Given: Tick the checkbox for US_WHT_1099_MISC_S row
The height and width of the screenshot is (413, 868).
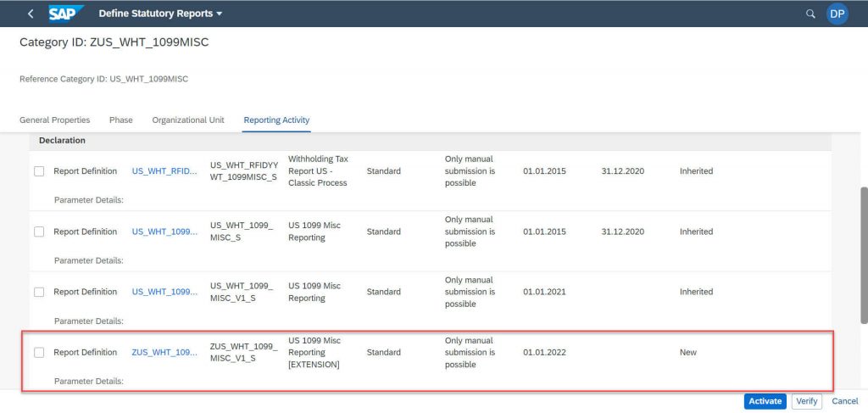Looking at the screenshot, I should pyautogui.click(x=39, y=232).
